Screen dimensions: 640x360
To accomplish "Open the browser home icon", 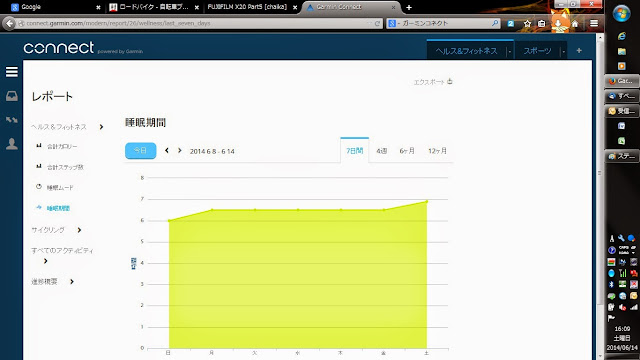I will pos(575,23).
